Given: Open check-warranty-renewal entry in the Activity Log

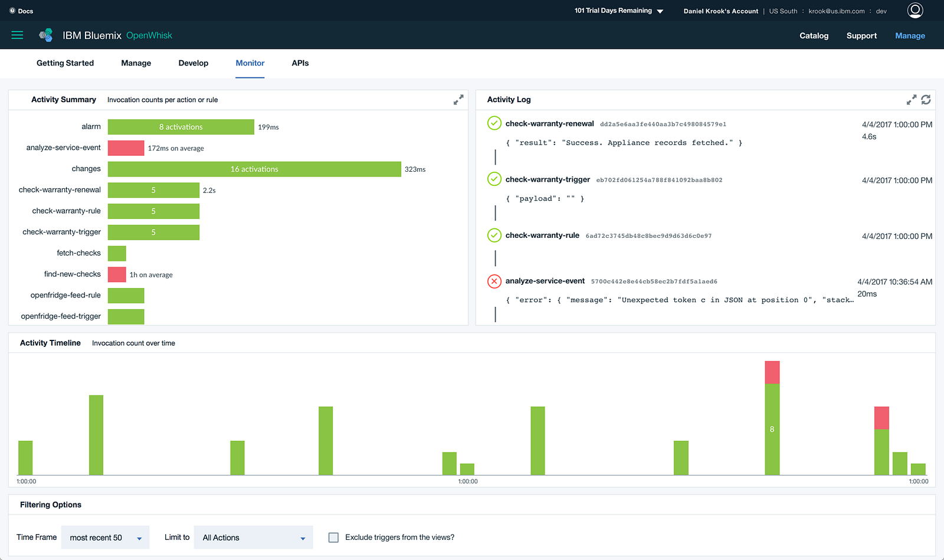Looking at the screenshot, I should tap(550, 124).
